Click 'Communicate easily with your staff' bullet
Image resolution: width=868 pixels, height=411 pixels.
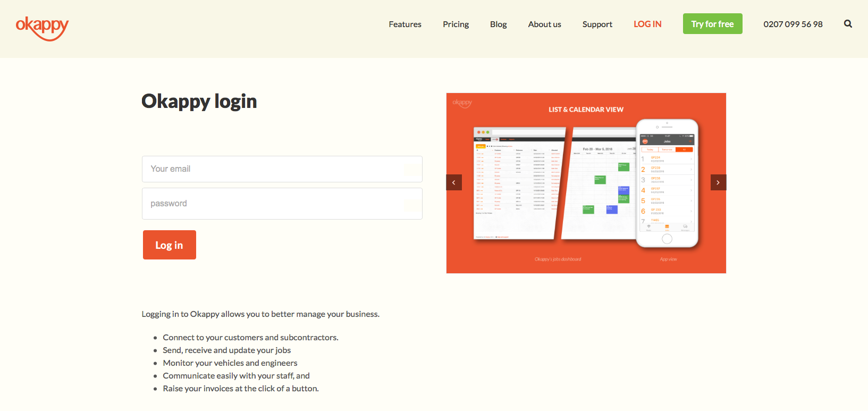tap(236, 376)
